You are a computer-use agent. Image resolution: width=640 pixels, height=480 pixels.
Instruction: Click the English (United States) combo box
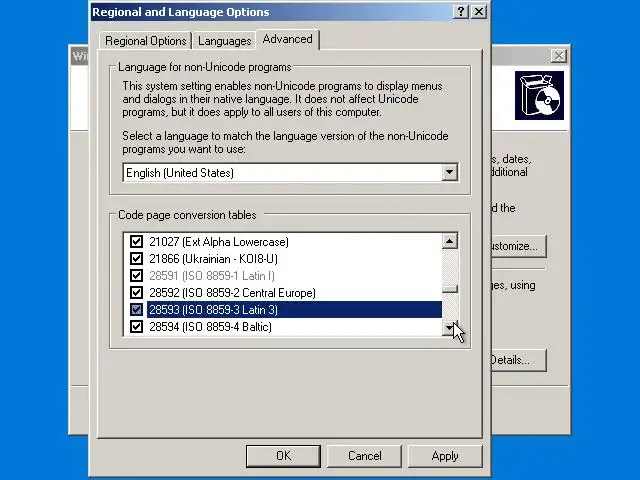tap(290, 173)
